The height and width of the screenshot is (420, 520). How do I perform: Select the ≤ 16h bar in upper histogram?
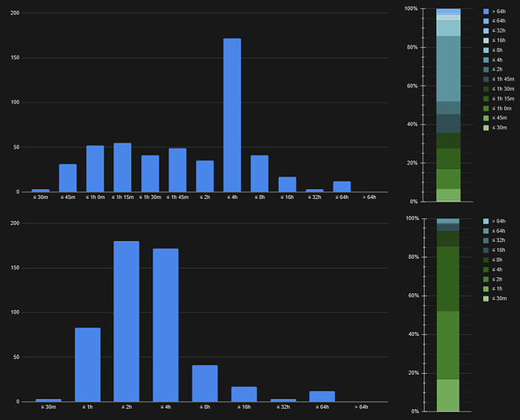287,184
